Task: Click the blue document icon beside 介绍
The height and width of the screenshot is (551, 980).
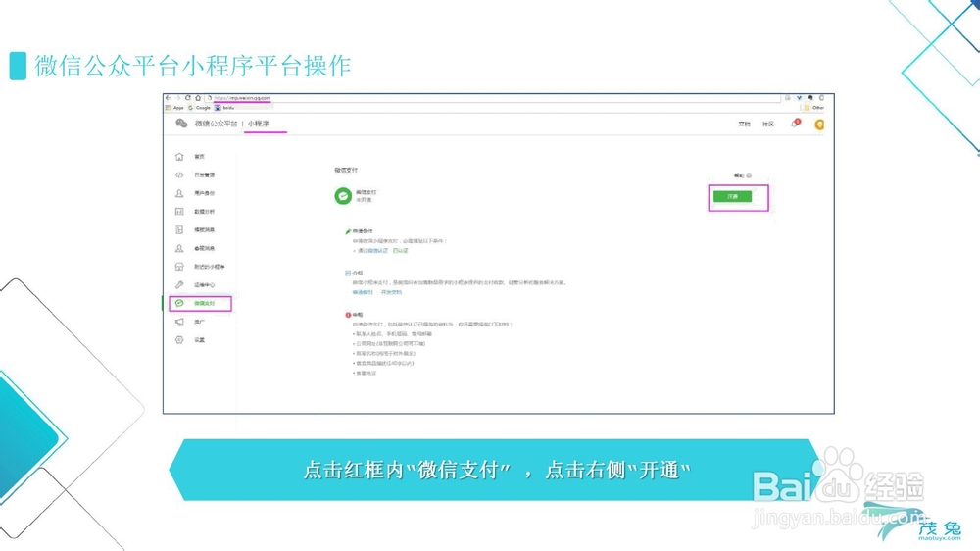Action: pyautogui.click(x=348, y=274)
